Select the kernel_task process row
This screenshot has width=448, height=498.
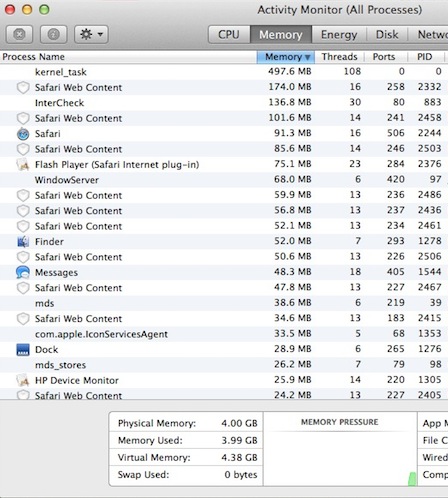pos(224,72)
